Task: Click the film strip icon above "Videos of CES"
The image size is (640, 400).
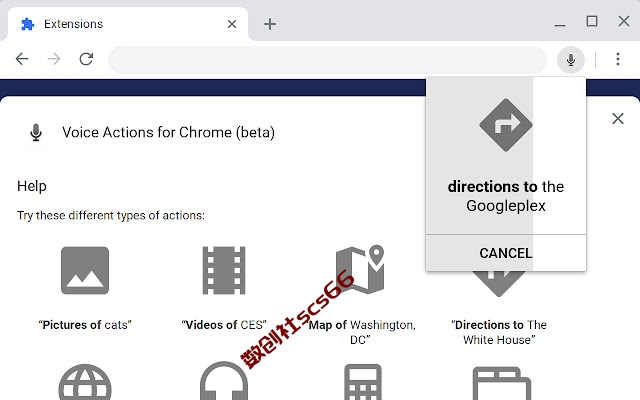Action: pyautogui.click(x=224, y=270)
